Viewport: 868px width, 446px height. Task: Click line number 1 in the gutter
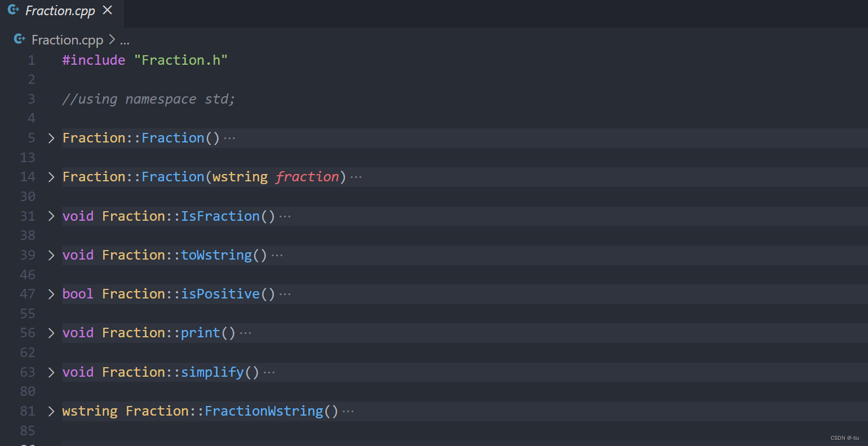[x=32, y=60]
